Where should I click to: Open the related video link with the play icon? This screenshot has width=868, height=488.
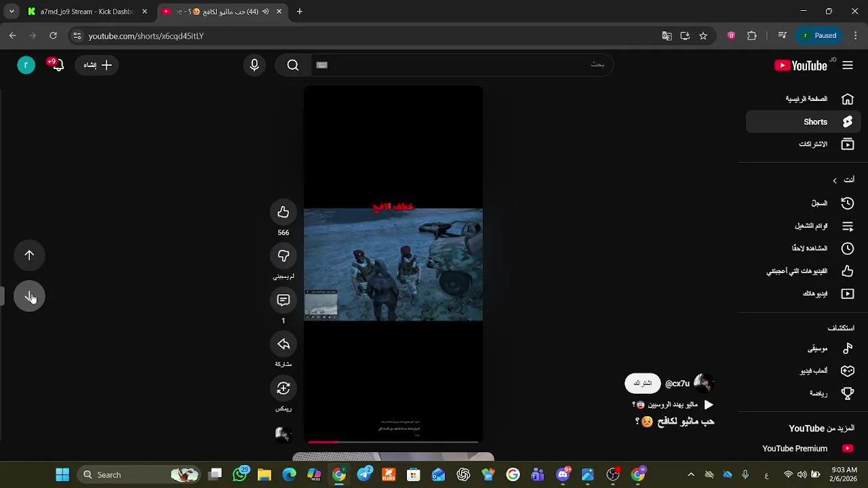672,405
